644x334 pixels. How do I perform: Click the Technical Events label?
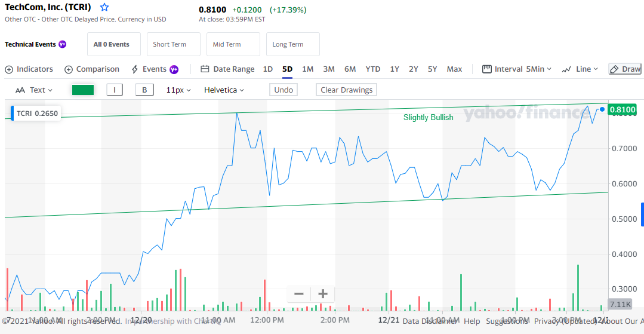pos(30,44)
